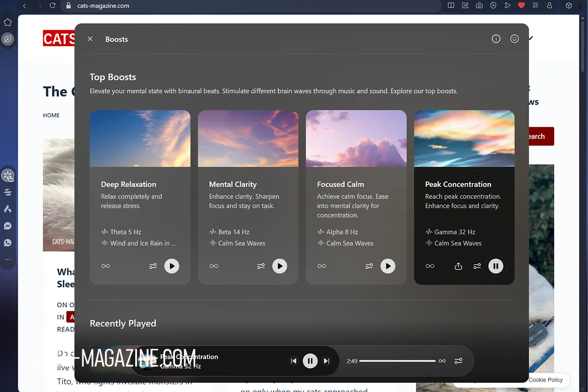Select the Focused Calm thumbnail image

pos(356,139)
